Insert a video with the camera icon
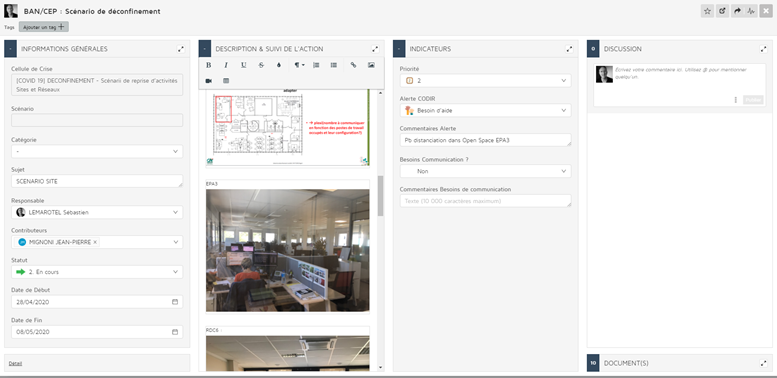This screenshot has height=378, width=777. [x=209, y=81]
